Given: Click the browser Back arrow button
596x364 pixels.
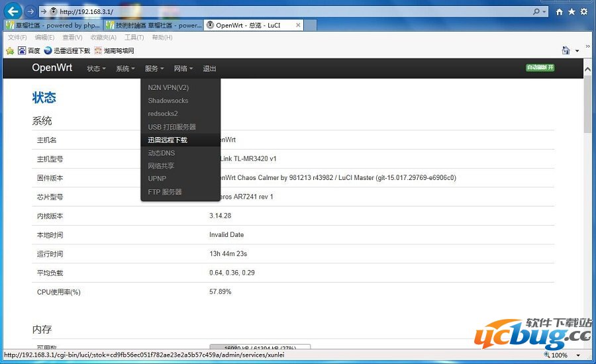Looking at the screenshot, I should pos(13,11).
